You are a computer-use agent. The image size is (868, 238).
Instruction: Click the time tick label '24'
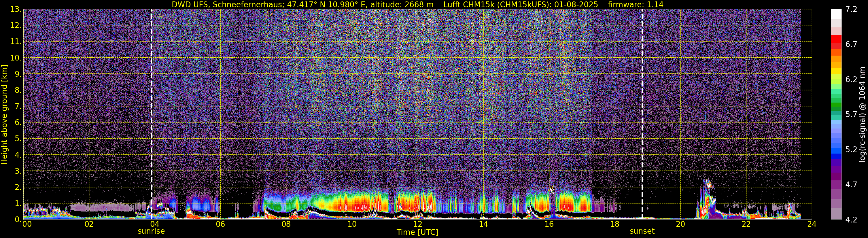(812, 224)
